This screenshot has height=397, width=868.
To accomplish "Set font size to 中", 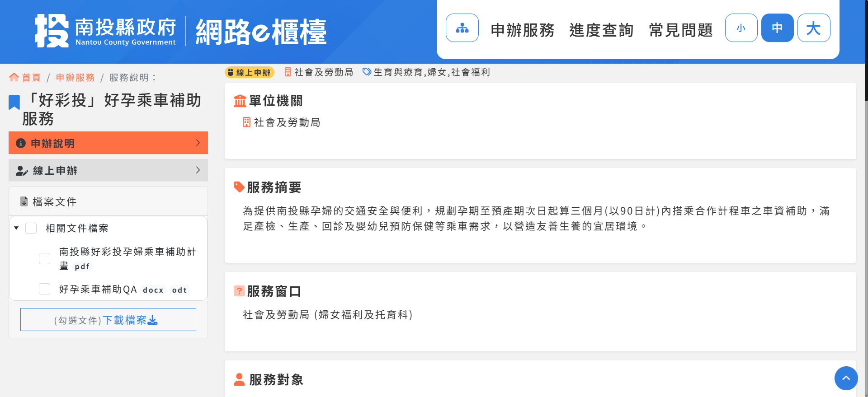I will [x=777, y=28].
